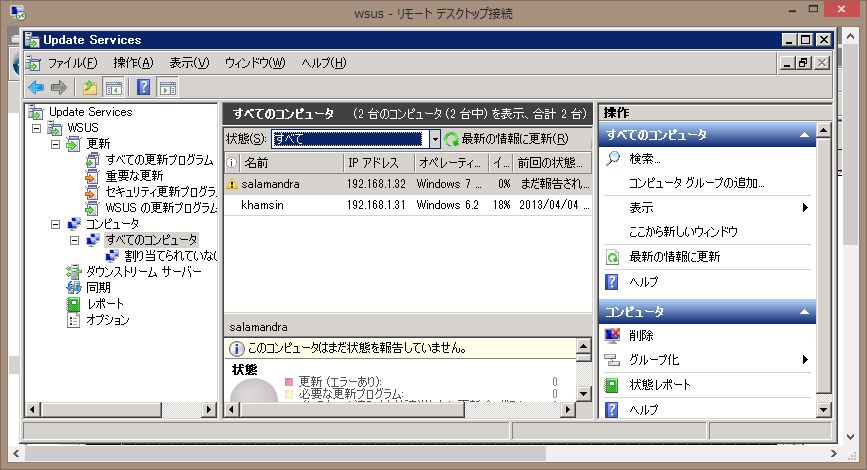The image size is (867, 470).
Task: Click the green report icon next to 状態レポート
Action: 612,385
